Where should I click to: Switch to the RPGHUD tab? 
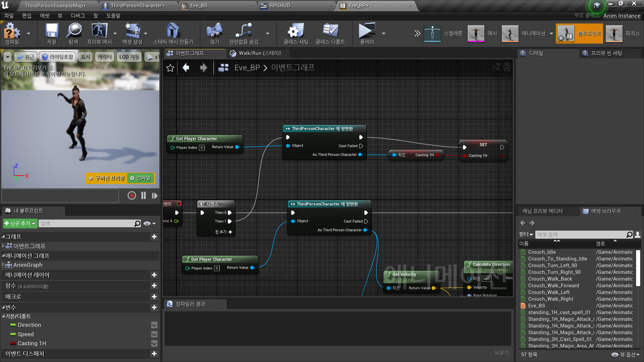coord(280,6)
